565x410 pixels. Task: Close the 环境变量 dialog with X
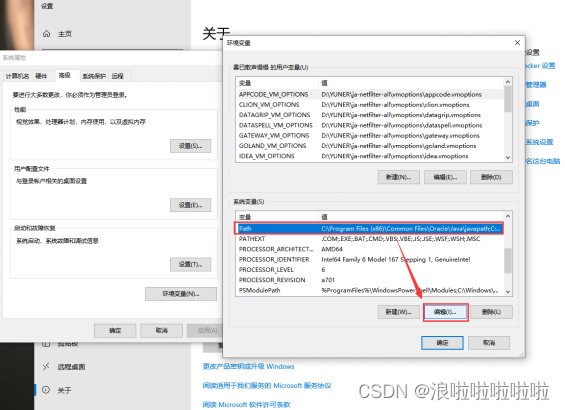point(517,43)
